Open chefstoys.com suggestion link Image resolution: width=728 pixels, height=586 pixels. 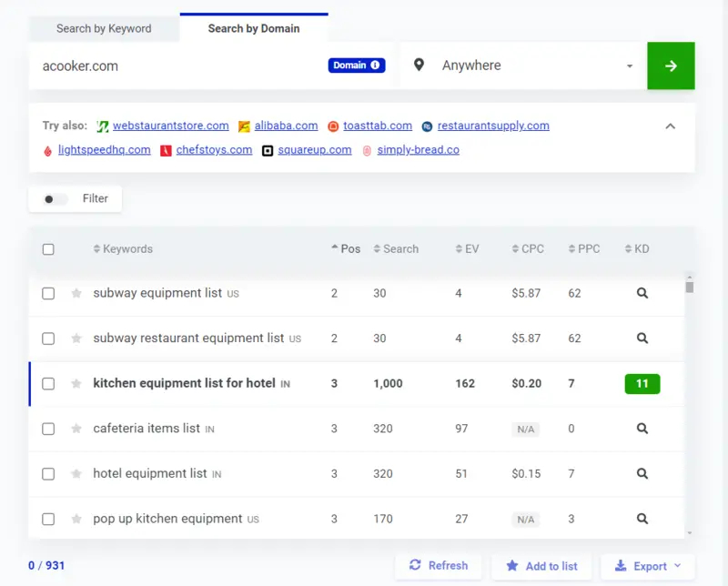click(x=214, y=150)
